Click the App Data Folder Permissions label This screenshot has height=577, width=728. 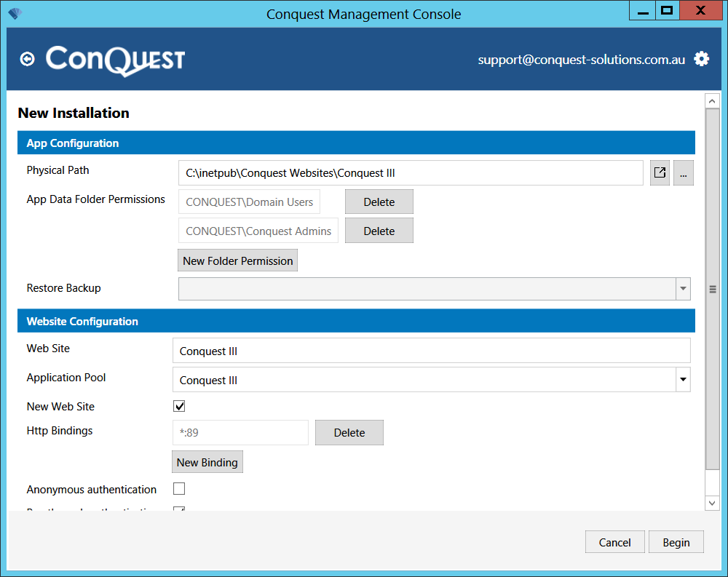(x=95, y=199)
